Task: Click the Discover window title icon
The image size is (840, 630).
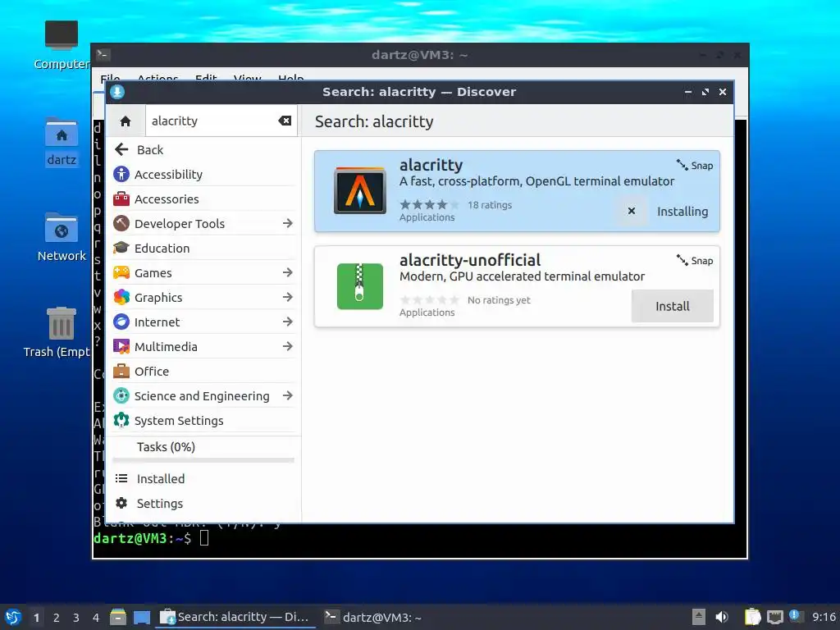Action: click(x=117, y=92)
